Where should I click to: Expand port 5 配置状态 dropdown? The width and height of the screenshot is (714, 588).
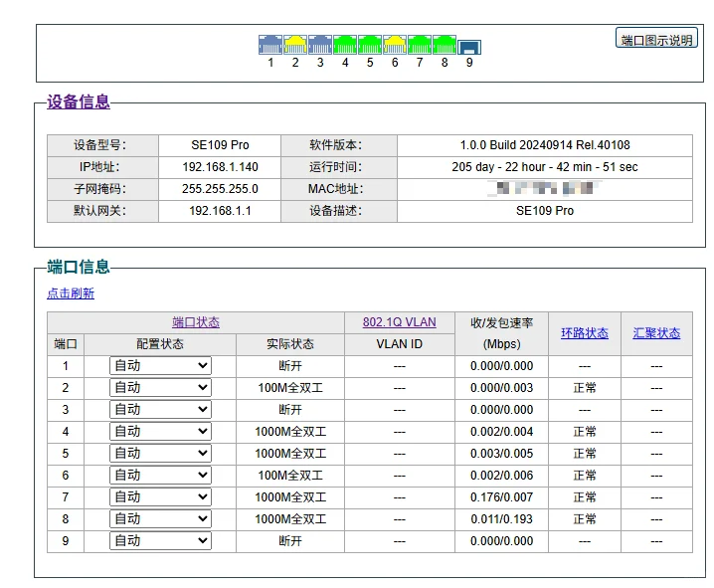160,453
